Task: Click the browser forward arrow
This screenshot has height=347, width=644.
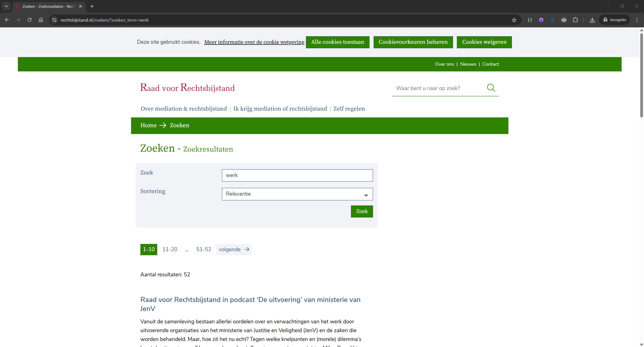Action: click(18, 20)
